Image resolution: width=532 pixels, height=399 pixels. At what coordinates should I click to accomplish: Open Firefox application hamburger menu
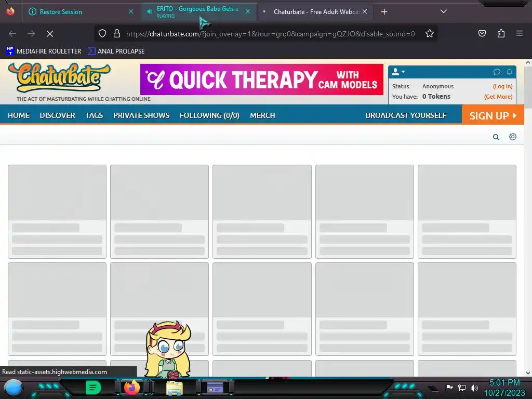coord(520,33)
